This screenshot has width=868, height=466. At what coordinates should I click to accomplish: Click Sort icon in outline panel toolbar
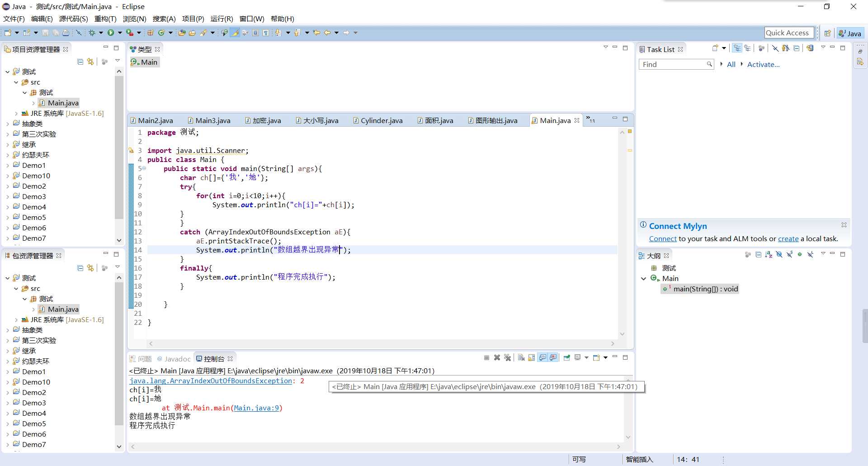(769, 255)
